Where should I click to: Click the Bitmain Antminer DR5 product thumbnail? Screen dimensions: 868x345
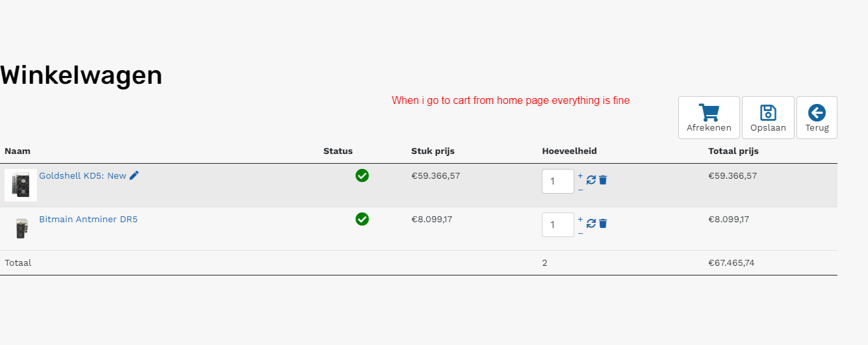(21, 228)
